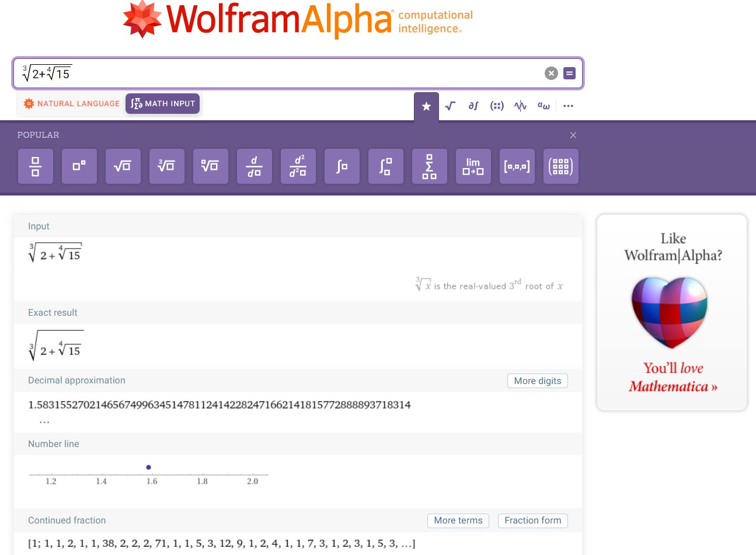This screenshot has width=756, height=555.
Task: Insert a summation template
Action: tap(430, 166)
